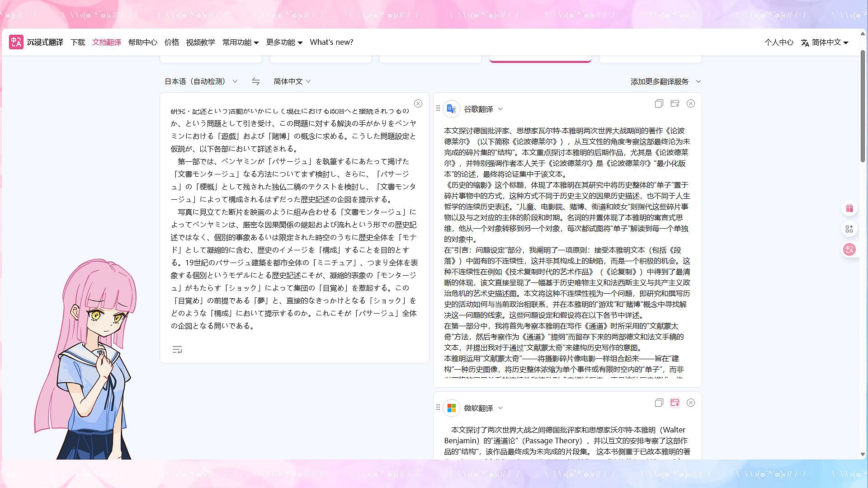Open the 简体中文 target language dropdown
868x488 pixels.
(x=292, y=81)
